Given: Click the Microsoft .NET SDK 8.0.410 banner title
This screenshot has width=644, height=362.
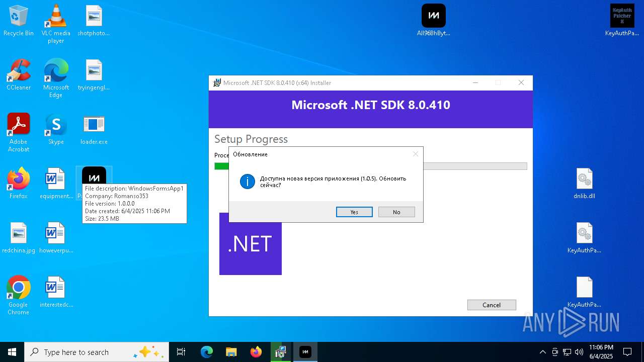Looking at the screenshot, I should (x=371, y=105).
